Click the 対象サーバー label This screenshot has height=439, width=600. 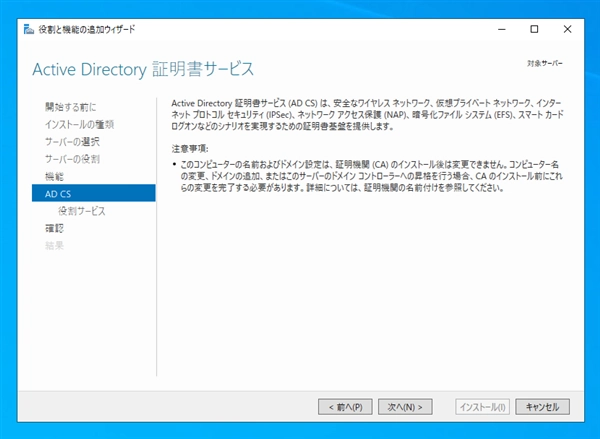tap(545, 64)
